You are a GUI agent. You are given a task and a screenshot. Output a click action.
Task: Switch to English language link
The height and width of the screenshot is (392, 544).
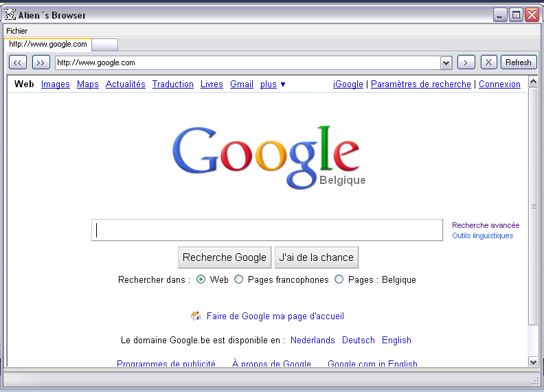click(x=396, y=341)
